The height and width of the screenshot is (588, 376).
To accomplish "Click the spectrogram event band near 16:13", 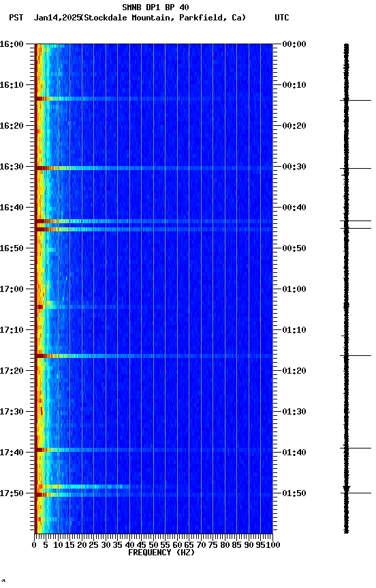I will [x=154, y=99].
